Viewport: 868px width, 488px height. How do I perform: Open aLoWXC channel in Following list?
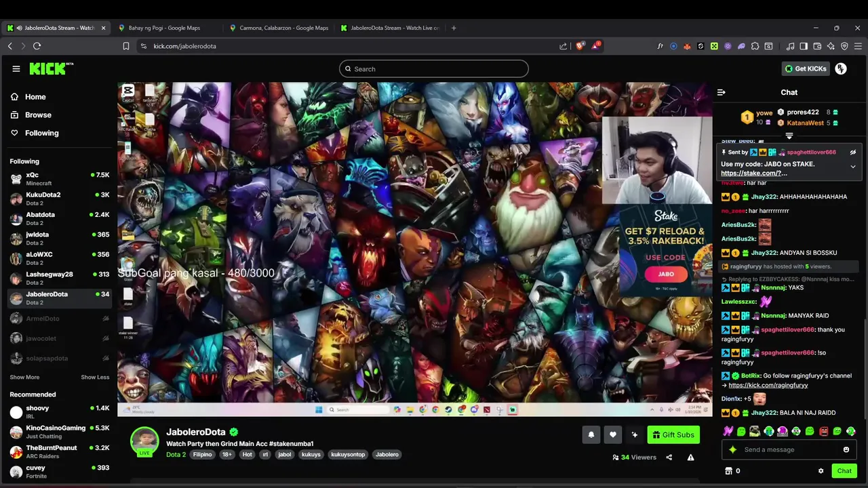point(59,258)
